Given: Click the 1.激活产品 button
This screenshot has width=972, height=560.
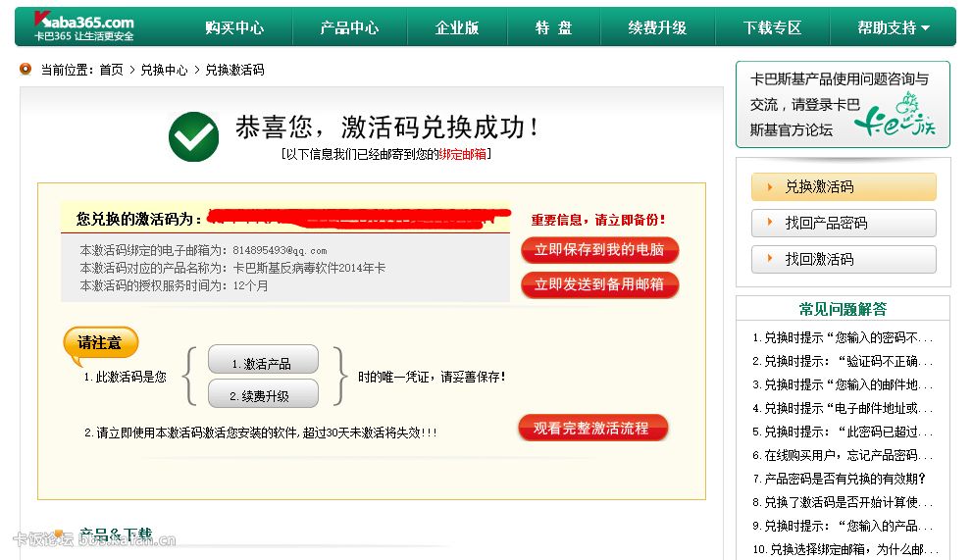Looking at the screenshot, I should pos(263,360).
